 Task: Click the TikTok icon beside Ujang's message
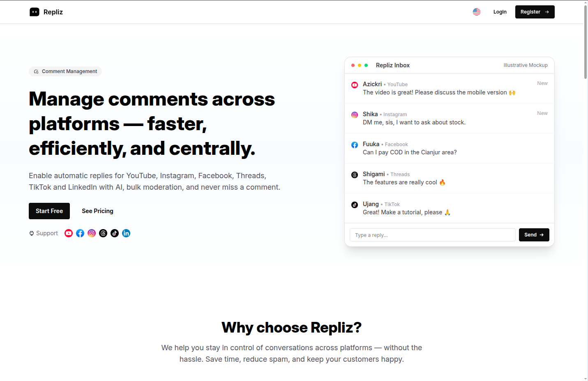point(355,205)
